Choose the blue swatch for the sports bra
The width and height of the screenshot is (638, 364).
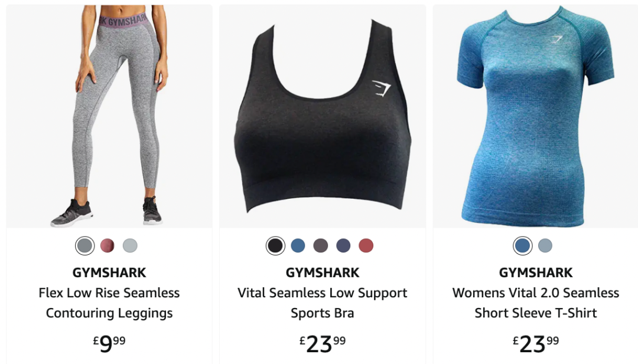[x=298, y=246]
